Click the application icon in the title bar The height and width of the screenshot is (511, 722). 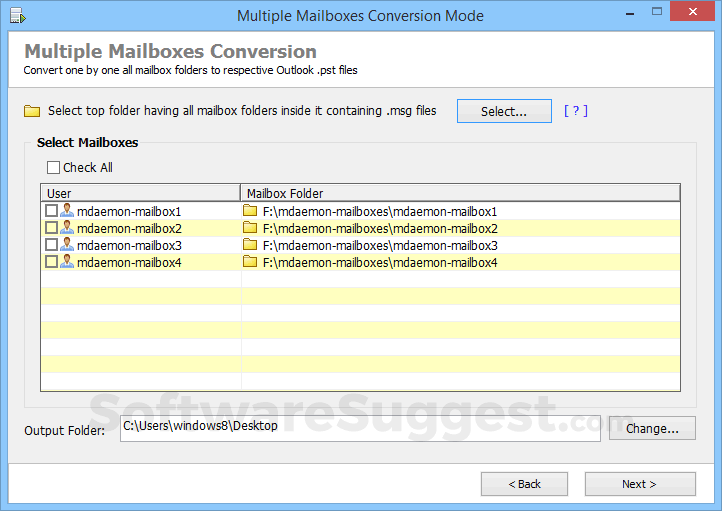17,16
